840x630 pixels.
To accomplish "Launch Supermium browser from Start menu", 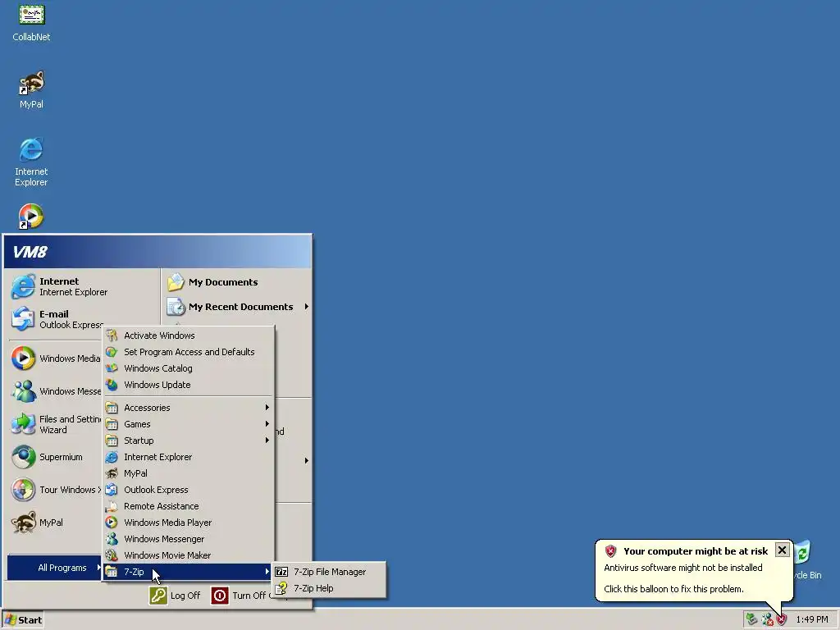I will (x=48, y=457).
